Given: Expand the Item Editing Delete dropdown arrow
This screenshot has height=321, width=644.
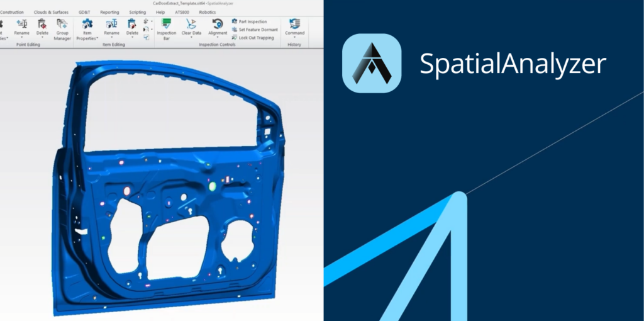Looking at the screenshot, I should (132, 38).
